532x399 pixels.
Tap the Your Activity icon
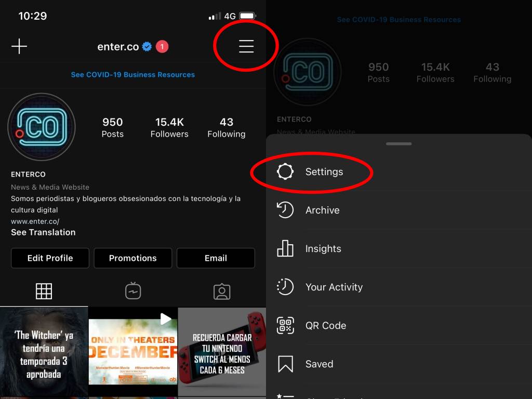(x=285, y=287)
